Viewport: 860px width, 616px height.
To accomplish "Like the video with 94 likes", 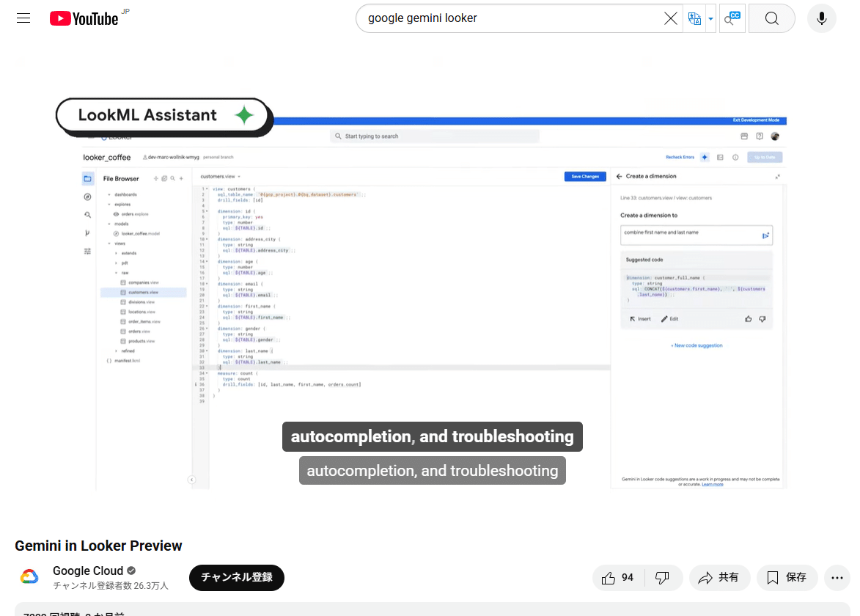I will tap(617, 578).
